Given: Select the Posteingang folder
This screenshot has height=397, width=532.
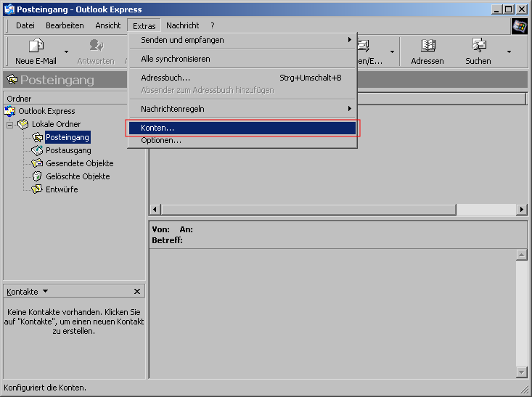Looking at the screenshot, I should (x=67, y=137).
